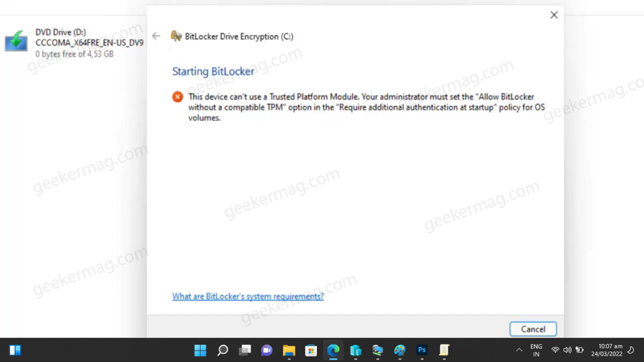Open the computer-monitors app on the taskbar
The image size is (644, 362).
pos(378,350)
